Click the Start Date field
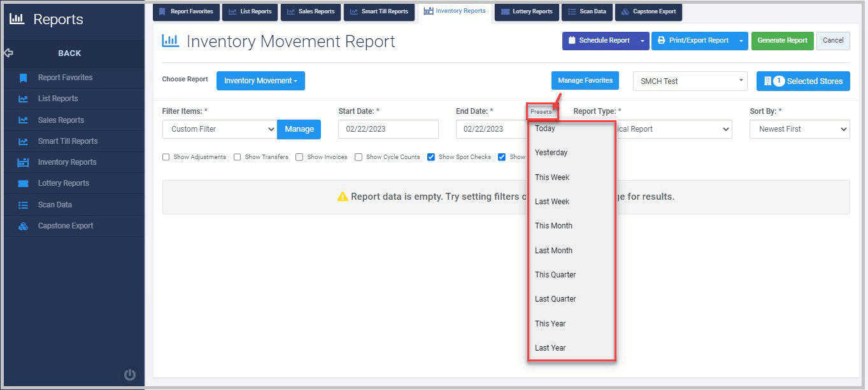 pyautogui.click(x=388, y=129)
